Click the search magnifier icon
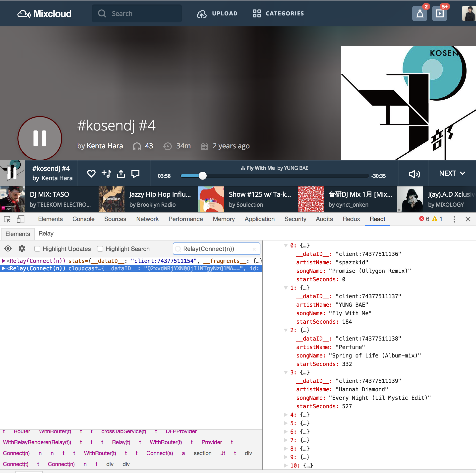 click(102, 13)
